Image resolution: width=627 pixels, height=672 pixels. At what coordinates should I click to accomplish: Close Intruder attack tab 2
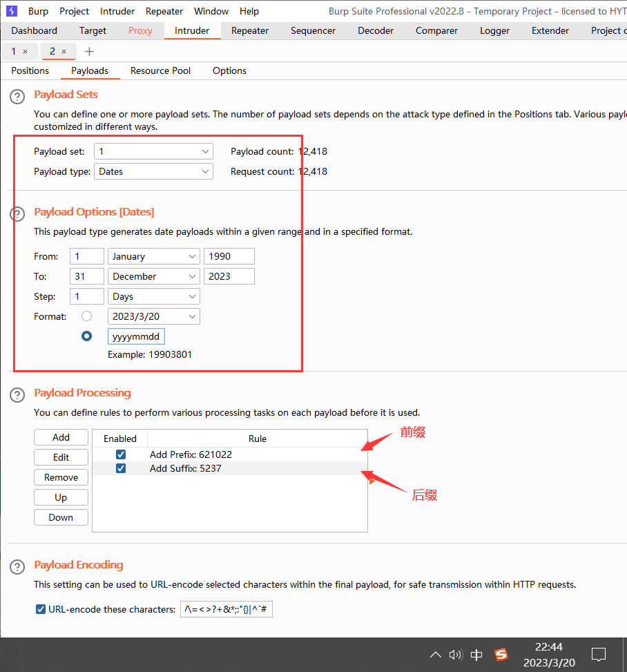[64, 51]
